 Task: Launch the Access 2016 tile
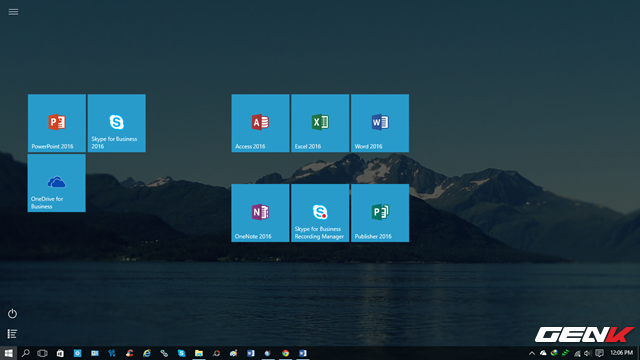(260, 123)
